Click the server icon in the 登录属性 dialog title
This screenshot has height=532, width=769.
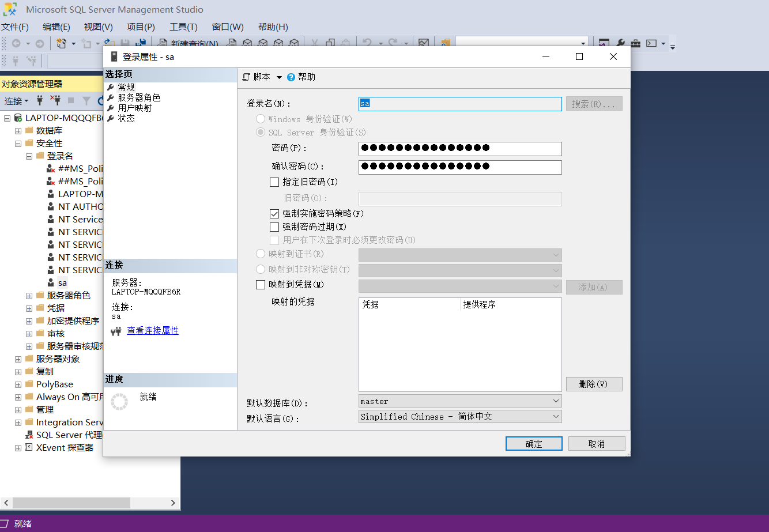tap(114, 56)
